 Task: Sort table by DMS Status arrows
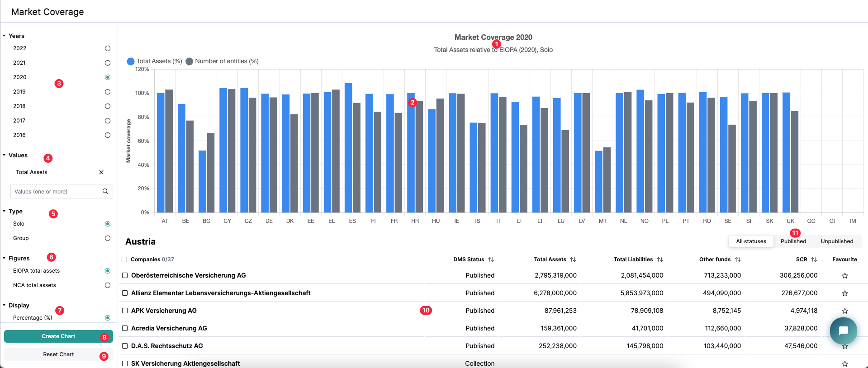pos(491,259)
